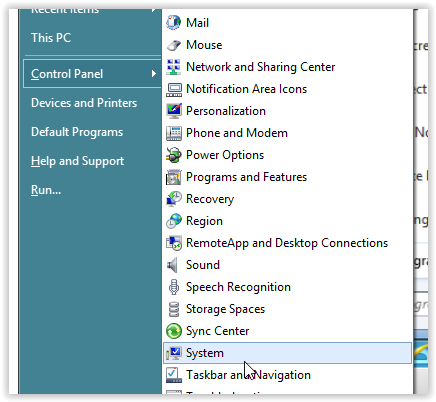Open Region entry
Viewport: 436px width, 402px height.
pos(288,221)
